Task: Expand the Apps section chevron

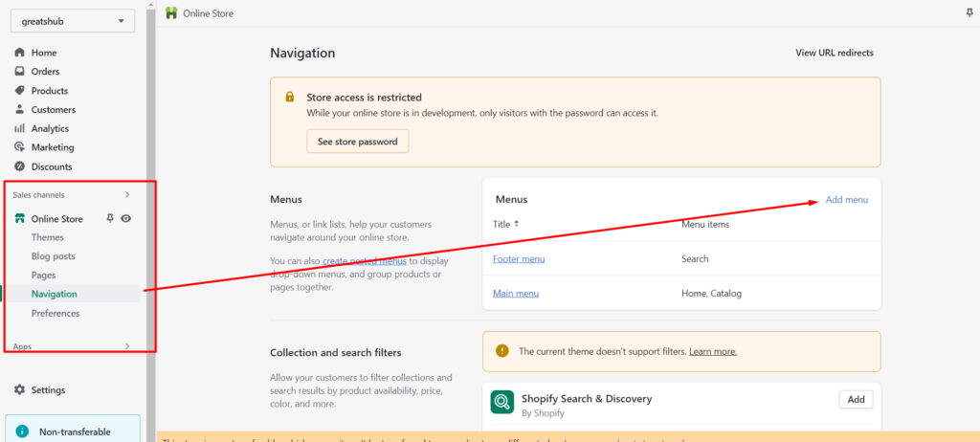Action: tap(127, 346)
